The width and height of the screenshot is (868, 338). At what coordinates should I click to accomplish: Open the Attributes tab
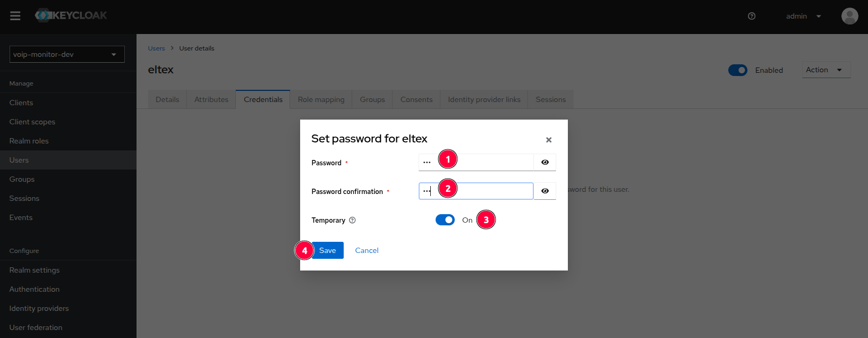pyautogui.click(x=211, y=99)
